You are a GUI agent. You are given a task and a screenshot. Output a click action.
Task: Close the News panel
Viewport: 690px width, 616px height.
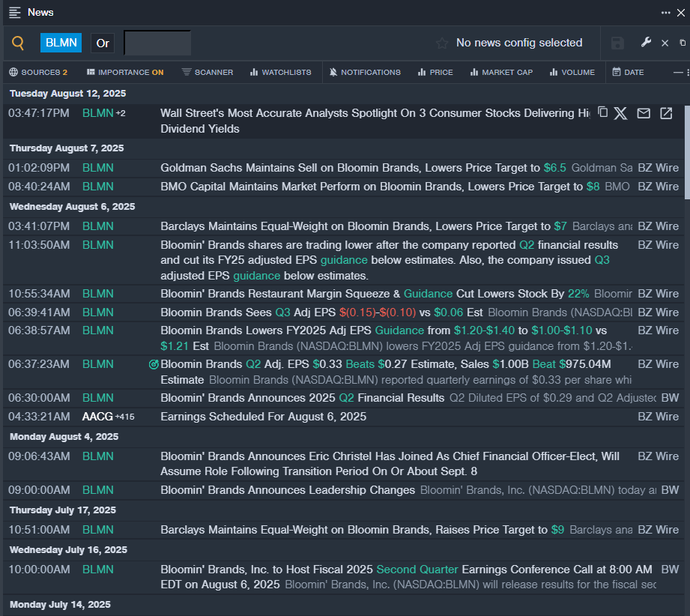(681, 13)
